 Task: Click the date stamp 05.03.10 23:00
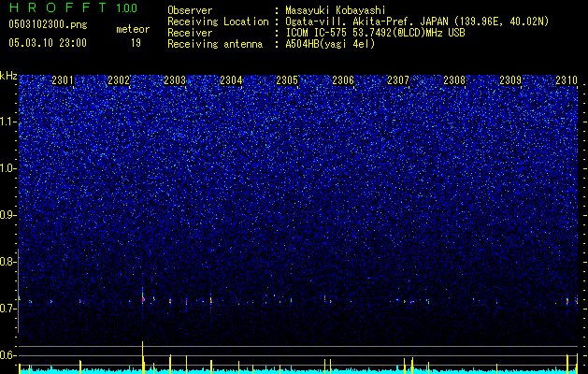click(48, 43)
